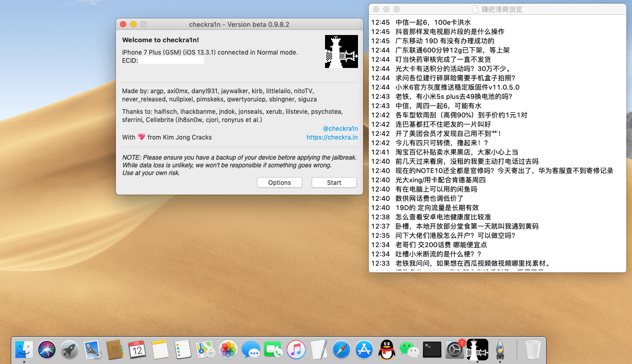Screen dimensions: 632x364
Task: Click checkra1n chess icon in the Dock
Action: click(477, 350)
